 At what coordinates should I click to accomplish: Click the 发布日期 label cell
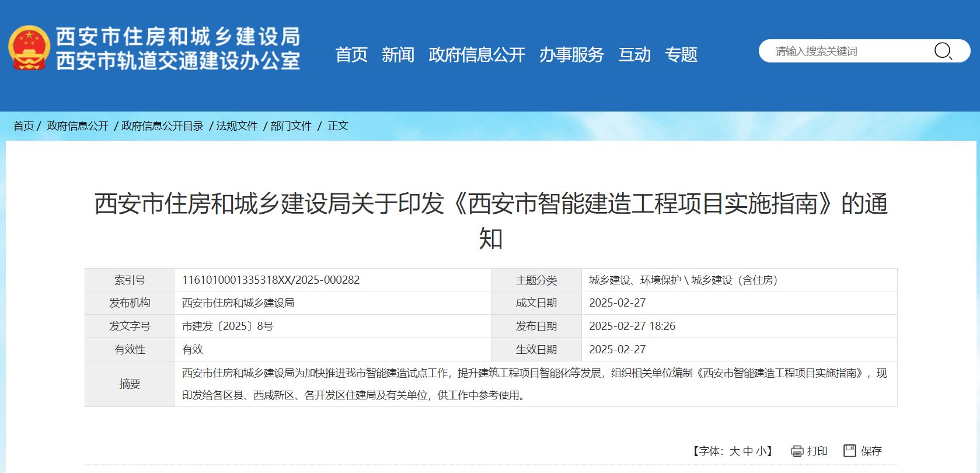(536, 326)
